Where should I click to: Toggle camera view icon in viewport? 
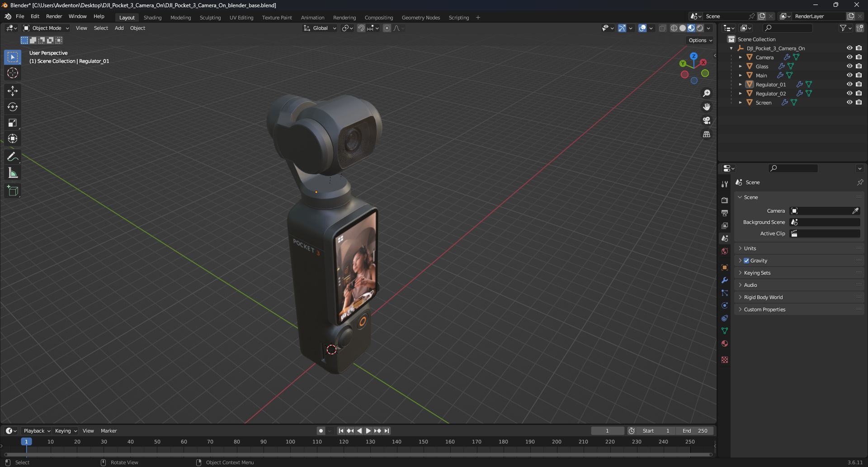coord(707,120)
